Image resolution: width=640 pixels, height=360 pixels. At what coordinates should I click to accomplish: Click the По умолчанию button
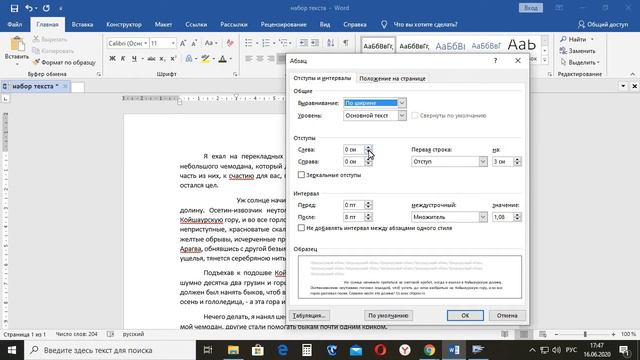pyautogui.click(x=388, y=316)
